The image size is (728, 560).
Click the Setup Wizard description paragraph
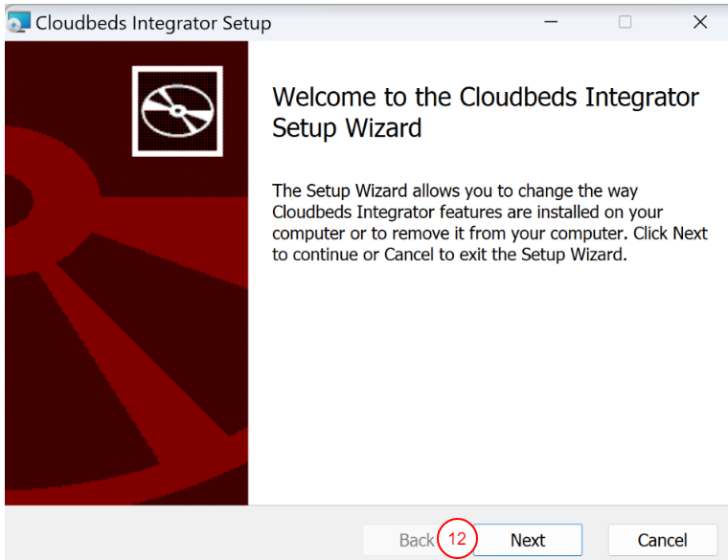[489, 223]
